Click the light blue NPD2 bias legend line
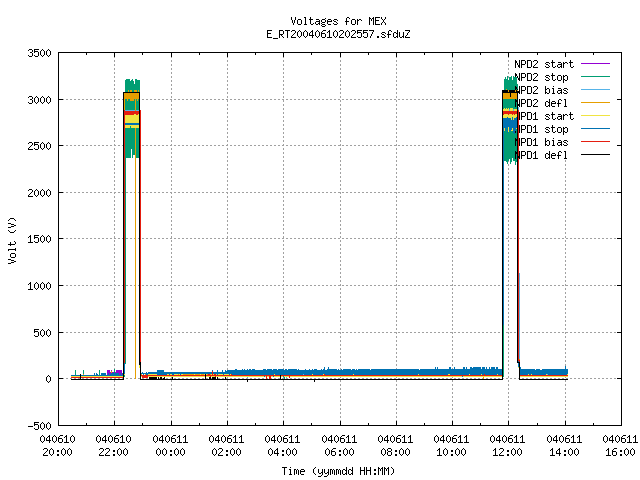640x480 pixels. pyautogui.click(x=595, y=89)
